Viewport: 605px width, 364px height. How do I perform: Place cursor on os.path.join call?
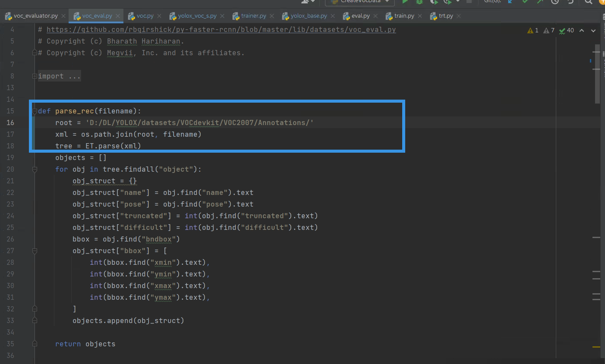(141, 135)
